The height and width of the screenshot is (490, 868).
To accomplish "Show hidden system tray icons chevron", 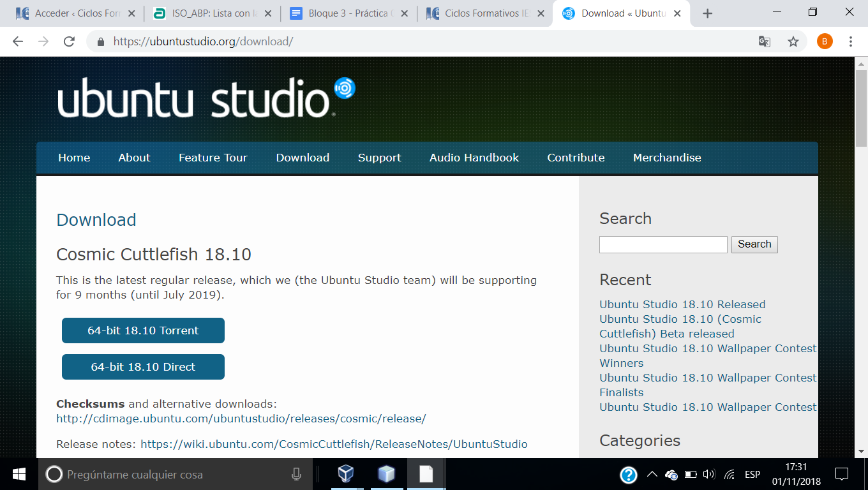I will point(652,474).
